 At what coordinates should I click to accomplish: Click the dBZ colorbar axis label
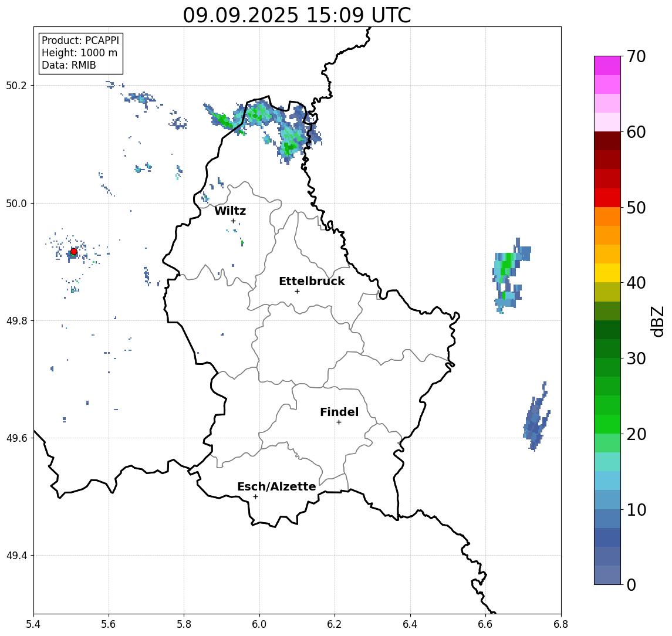657,322
